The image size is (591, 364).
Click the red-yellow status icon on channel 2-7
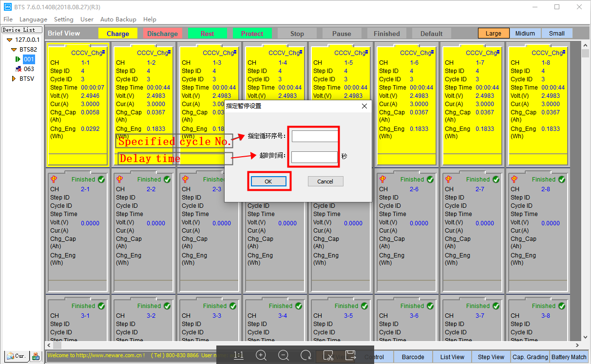click(x=449, y=180)
